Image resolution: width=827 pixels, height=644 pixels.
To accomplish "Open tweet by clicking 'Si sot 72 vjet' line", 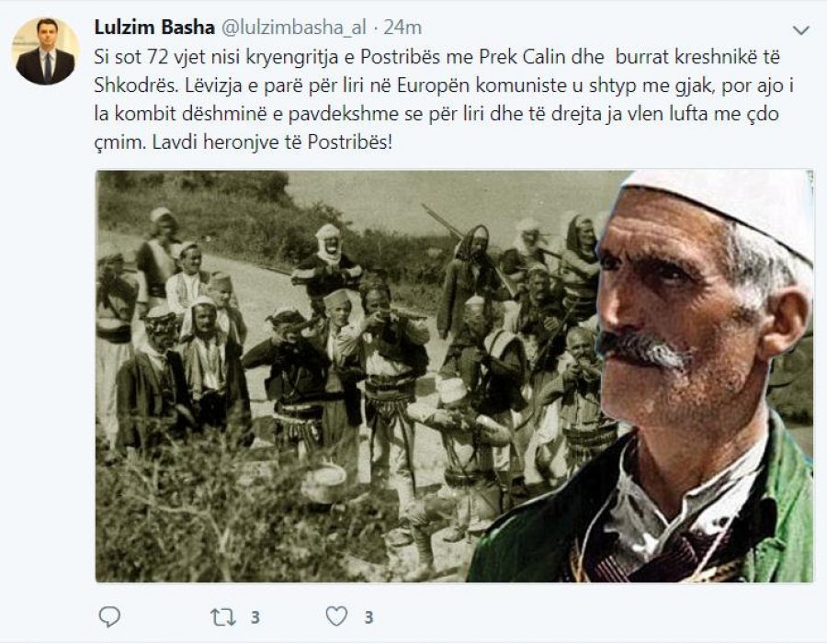I will pos(436,57).
